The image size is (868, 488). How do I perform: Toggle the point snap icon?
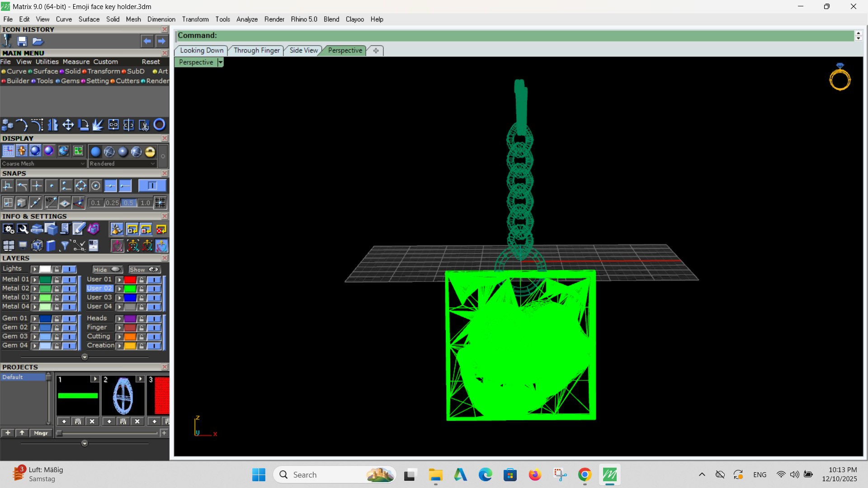click(x=52, y=186)
